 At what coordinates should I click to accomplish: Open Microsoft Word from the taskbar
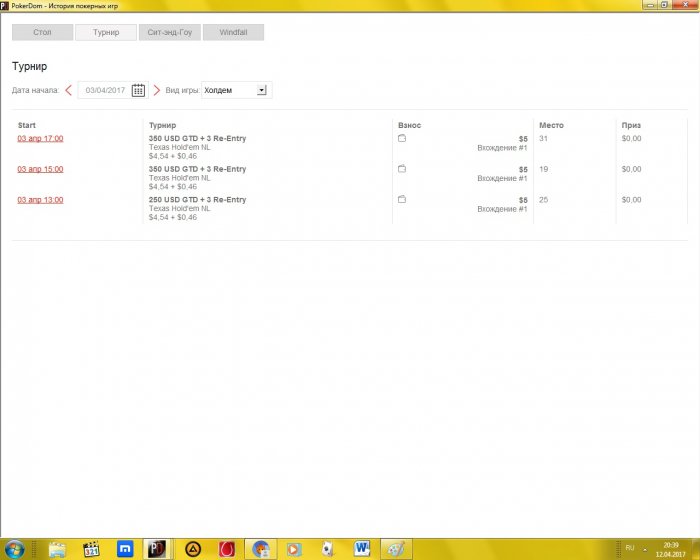coord(361,548)
